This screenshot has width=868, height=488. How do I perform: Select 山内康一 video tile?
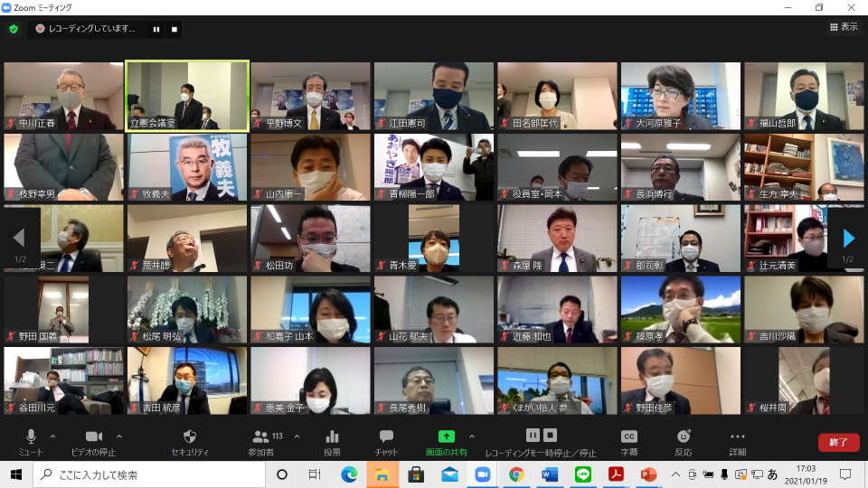click(310, 167)
